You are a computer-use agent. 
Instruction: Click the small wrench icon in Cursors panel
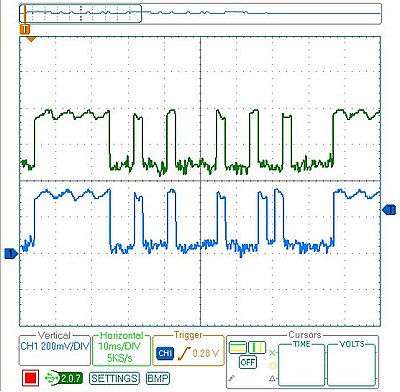point(231,378)
